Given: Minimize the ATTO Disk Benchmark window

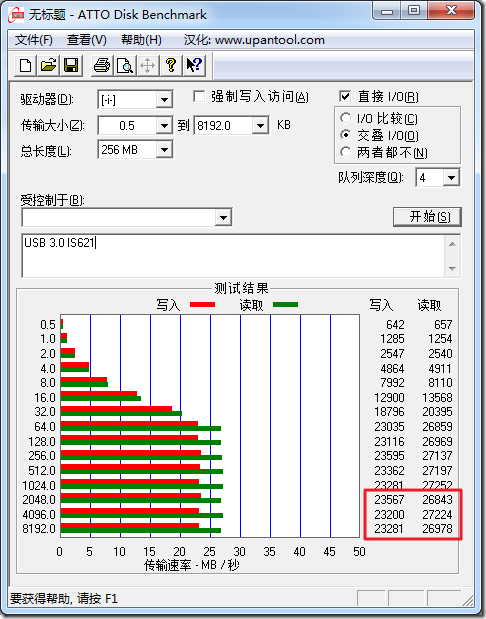Looking at the screenshot, I should (x=387, y=11).
